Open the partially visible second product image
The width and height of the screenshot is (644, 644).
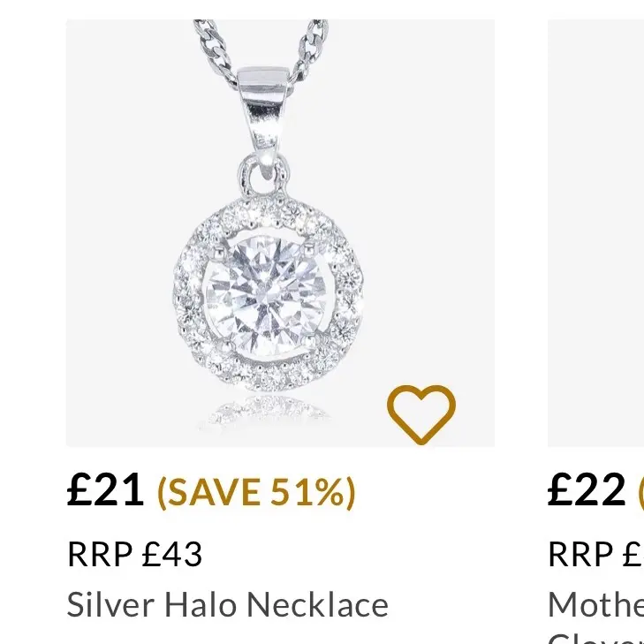(596, 233)
